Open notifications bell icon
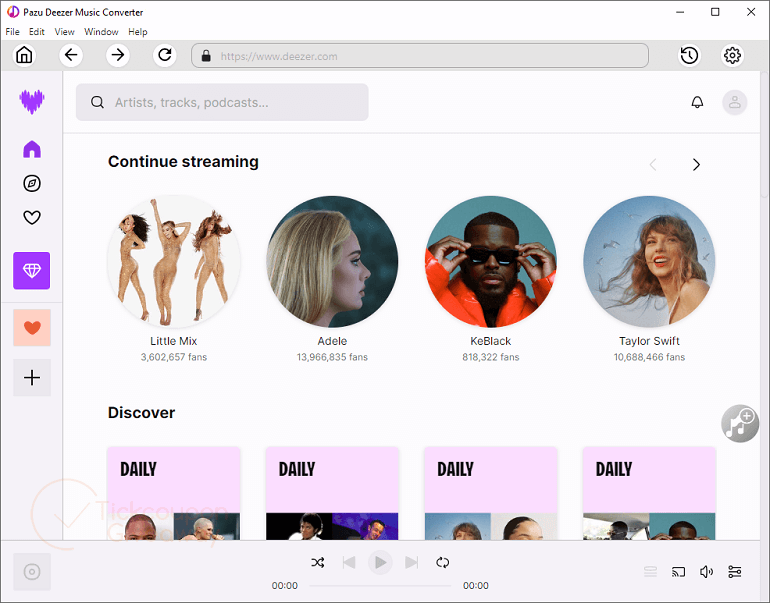The width and height of the screenshot is (770, 603). pos(697,102)
